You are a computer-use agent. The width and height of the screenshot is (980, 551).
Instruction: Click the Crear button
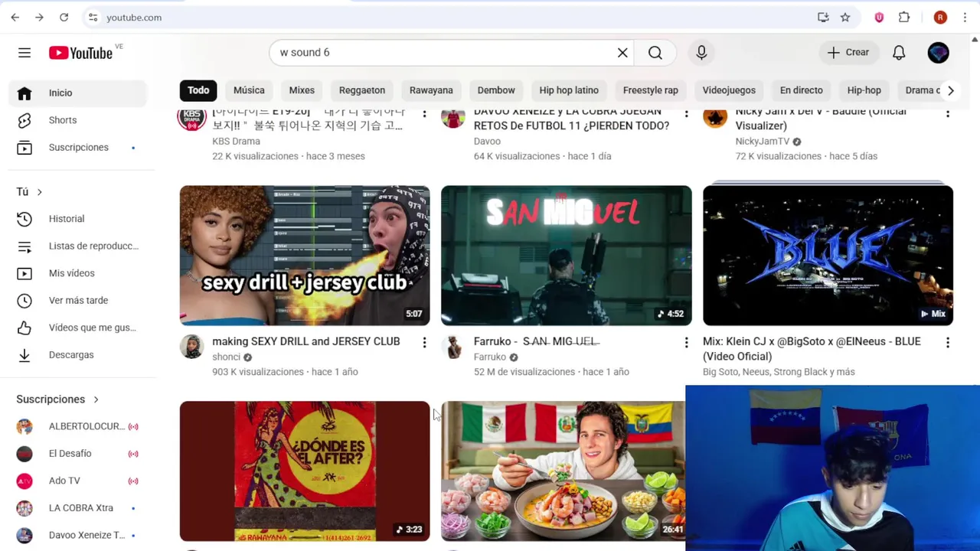(848, 53)
